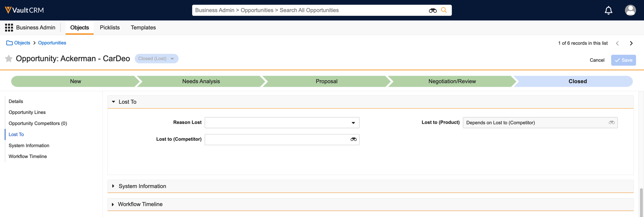Collapse the Lost To section

(x=113, y=102)
